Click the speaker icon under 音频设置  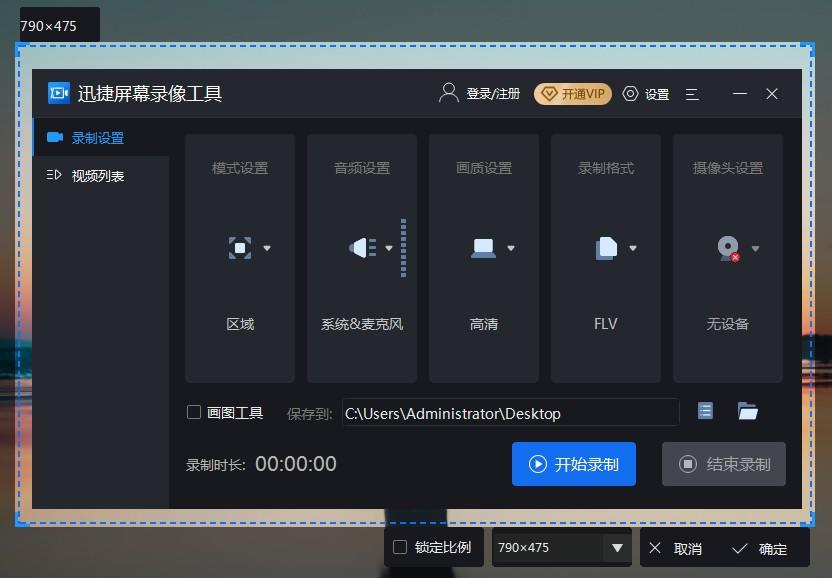(x=362, y=248)
